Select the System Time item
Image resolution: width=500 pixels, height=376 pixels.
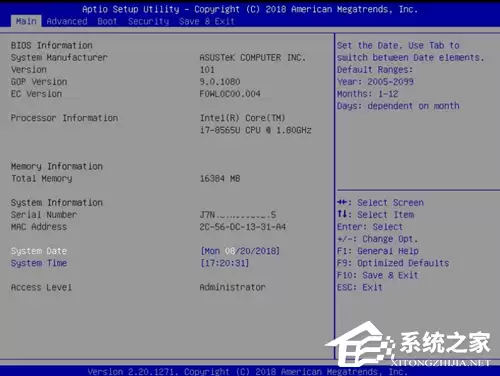coord(39,263)
